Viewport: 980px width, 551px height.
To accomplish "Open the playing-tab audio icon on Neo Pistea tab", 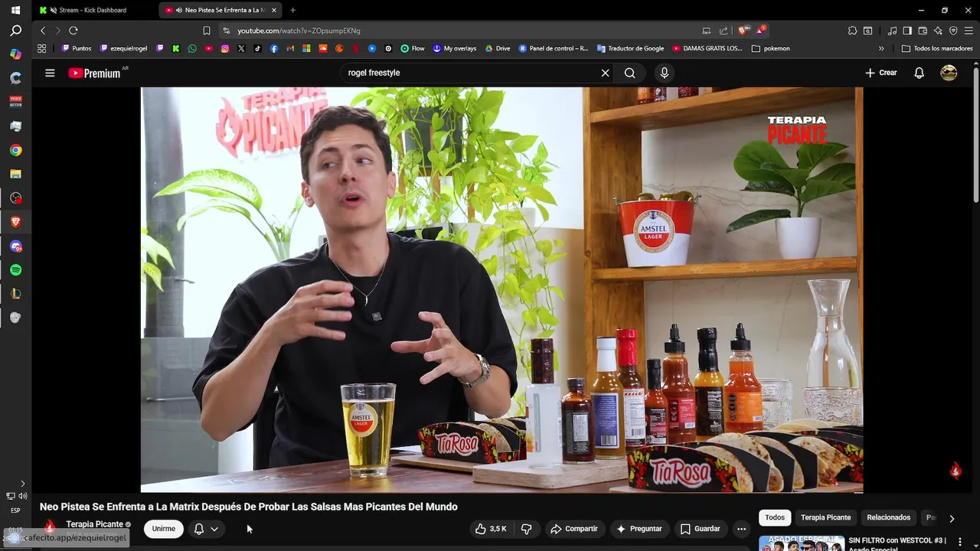I will (178, 10).
